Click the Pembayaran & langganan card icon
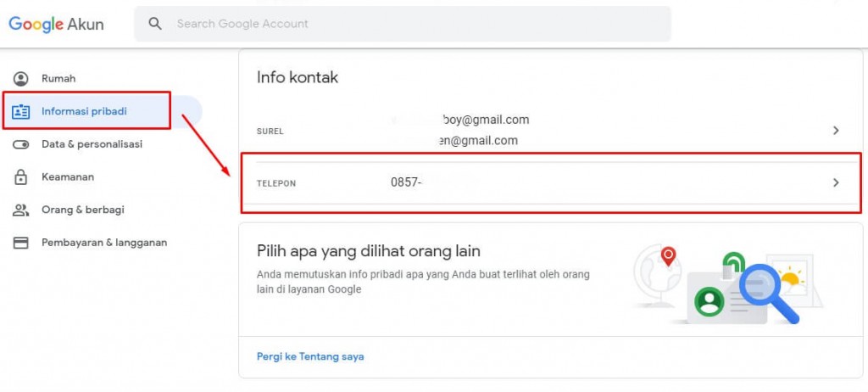The width and height of the screenshot is (868, 392). click(x=21, y=243)
